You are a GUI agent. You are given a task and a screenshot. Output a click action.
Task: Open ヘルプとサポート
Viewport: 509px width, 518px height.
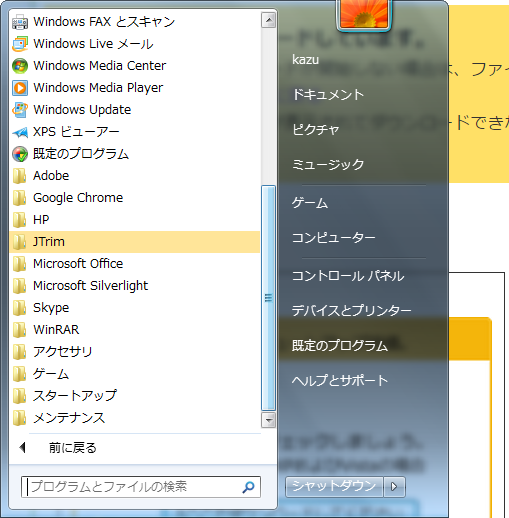click(340, 381)
